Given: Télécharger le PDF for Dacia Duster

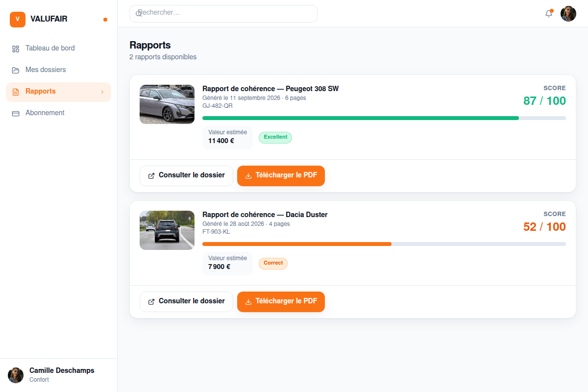Looking at the screenshot, I should tap(281, 302).
